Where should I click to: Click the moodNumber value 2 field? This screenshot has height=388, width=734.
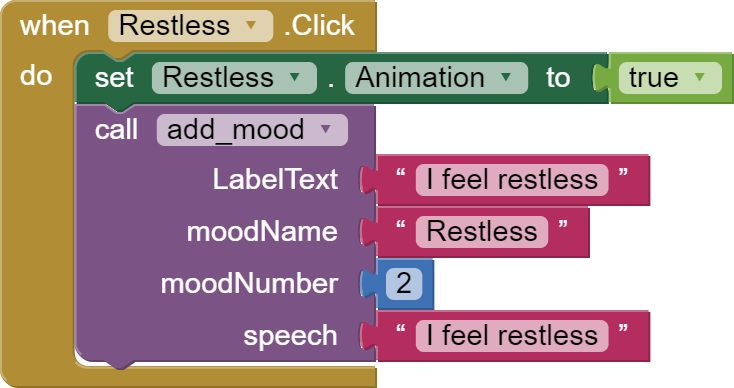click(404, 284)
